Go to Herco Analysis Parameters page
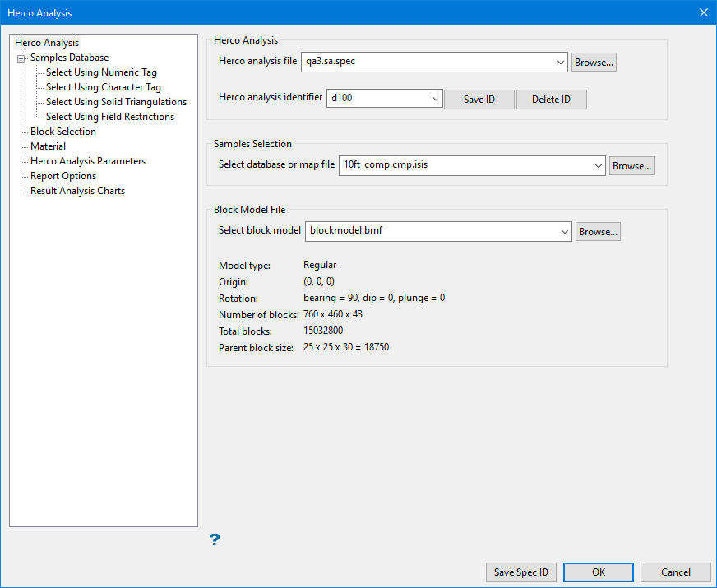Image resolution: width=717 pixels, height=588 pixels. pos(88,161)
